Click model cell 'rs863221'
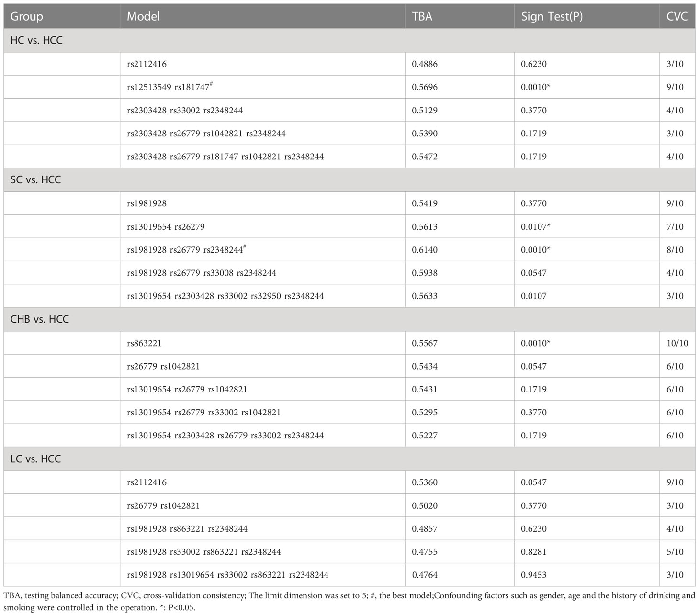Image resolution: width=699 pixels, height=616 pixels. click(144, 343)
